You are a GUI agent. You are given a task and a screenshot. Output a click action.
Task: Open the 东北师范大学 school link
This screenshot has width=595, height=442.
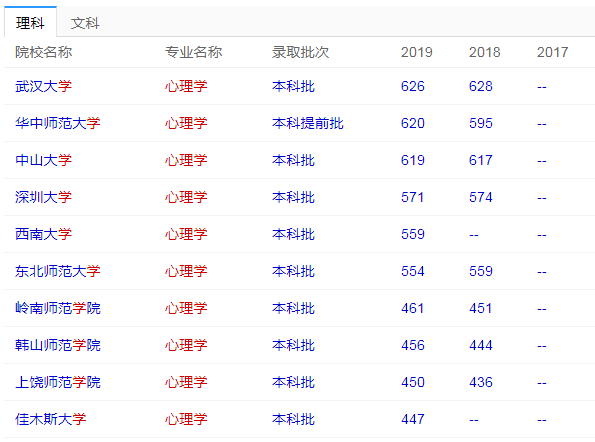58,271
